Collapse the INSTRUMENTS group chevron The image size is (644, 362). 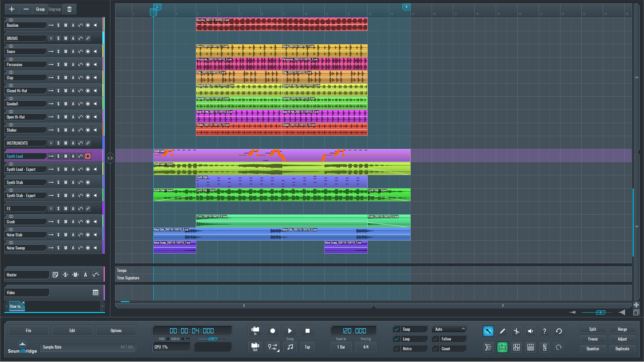pos(51,143)
